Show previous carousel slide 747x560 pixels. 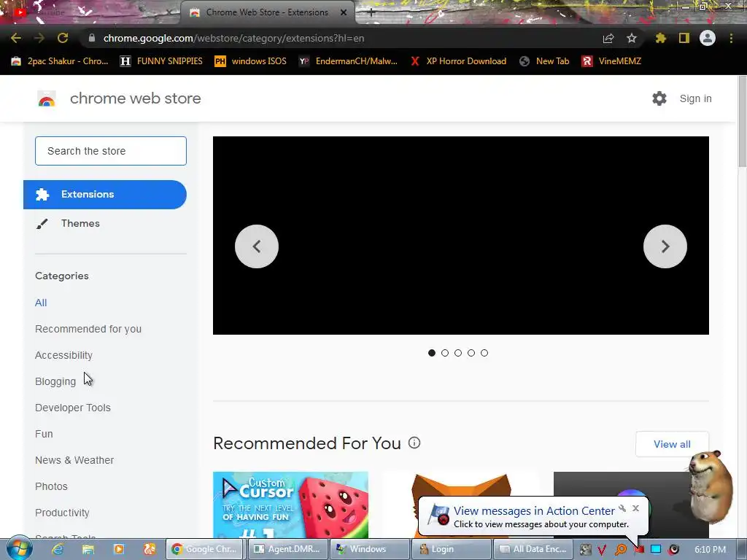(257, 246)
